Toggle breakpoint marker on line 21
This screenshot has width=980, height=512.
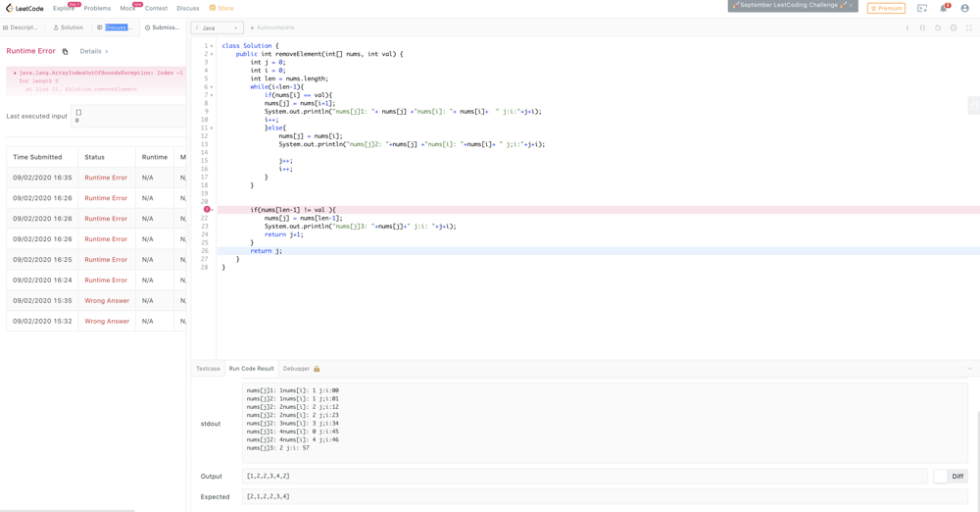tap(207, 210)
